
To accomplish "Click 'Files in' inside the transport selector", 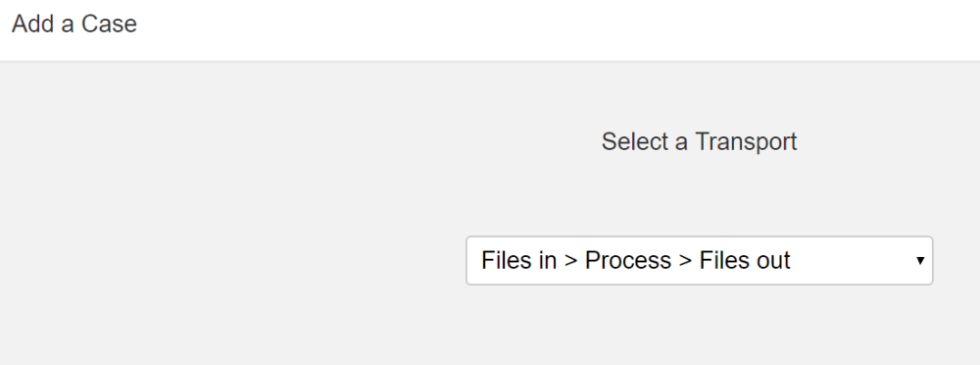I will [x=518, y=260].
